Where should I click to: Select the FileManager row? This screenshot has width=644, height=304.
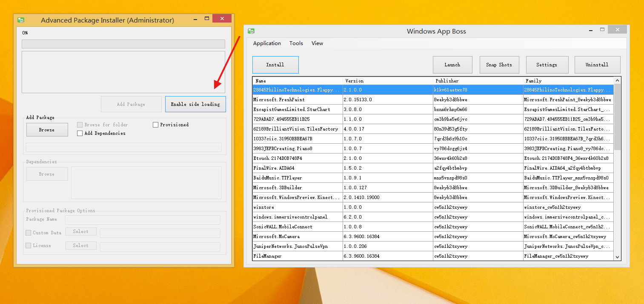coord(433,256)
